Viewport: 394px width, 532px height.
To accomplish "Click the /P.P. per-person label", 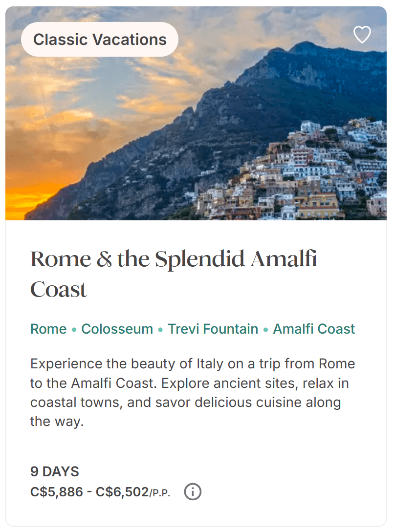I will 160,493.
